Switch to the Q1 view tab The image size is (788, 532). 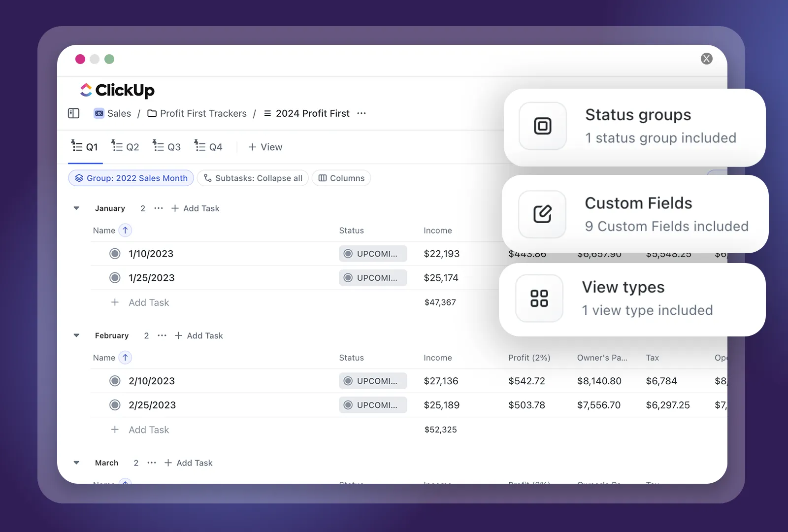coord(85,147)
